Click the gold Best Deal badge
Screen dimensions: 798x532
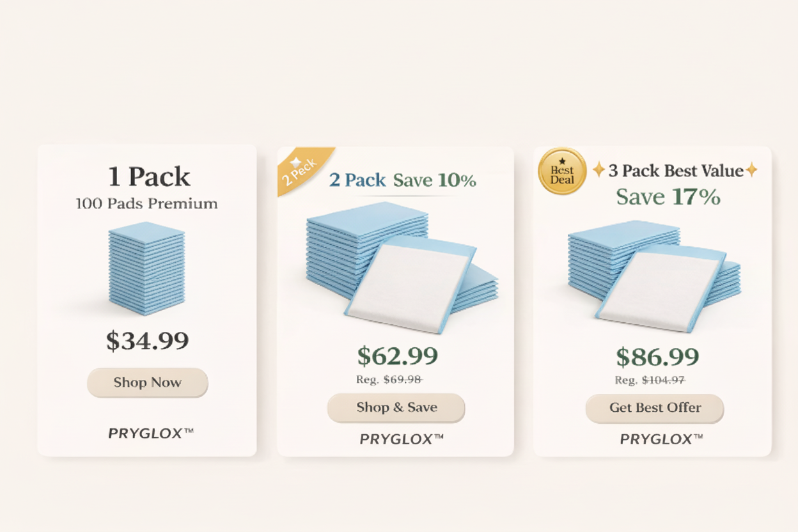point(562,171)
